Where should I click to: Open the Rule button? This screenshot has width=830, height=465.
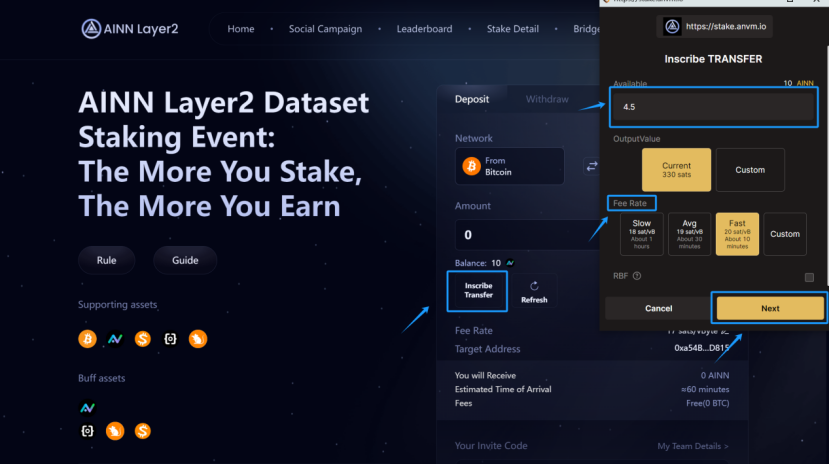106,260
